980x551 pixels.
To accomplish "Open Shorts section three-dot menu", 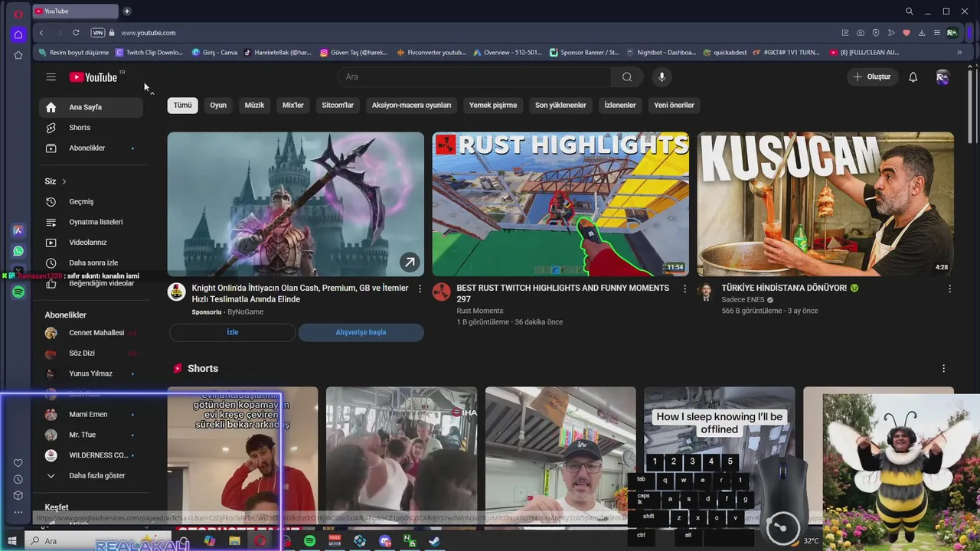I will coord(943,368).
